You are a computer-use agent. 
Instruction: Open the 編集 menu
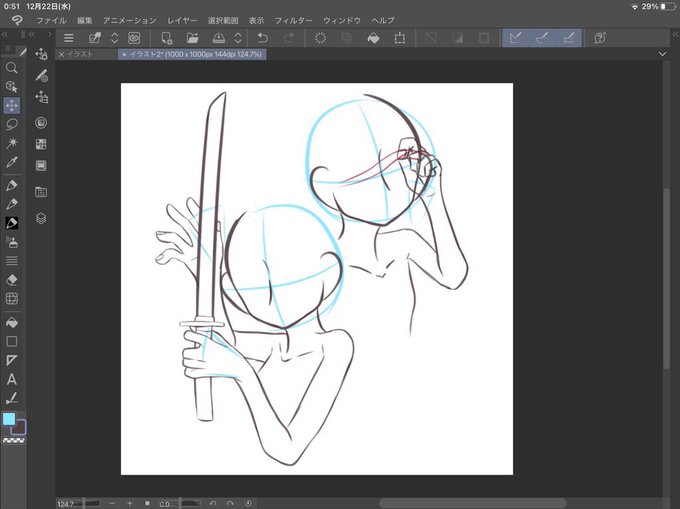(x=85, y=20)
